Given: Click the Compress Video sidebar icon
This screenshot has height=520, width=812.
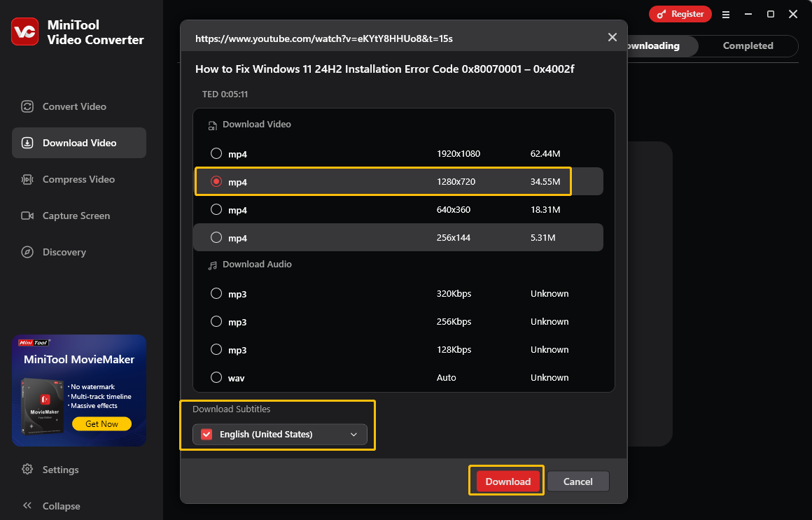Looking at the screenshot, I should click(27, 179).
